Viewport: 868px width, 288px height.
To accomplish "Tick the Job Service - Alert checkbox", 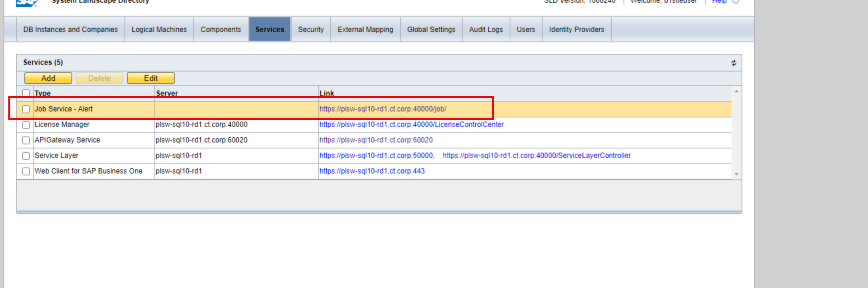I will point(26,109).
